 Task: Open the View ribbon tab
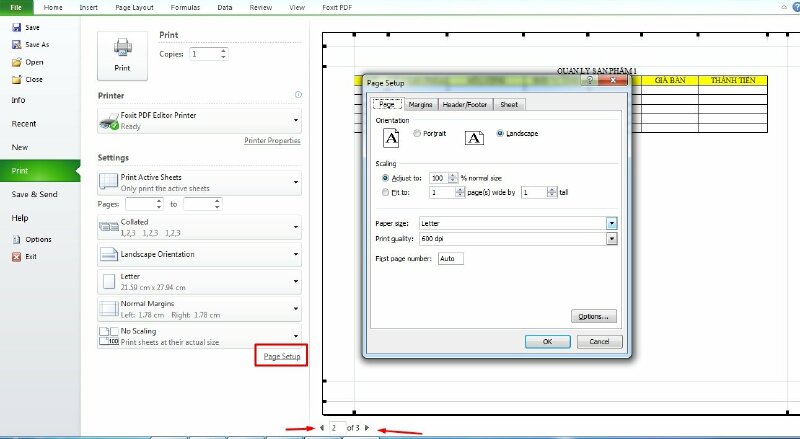(x=297, y=7)
